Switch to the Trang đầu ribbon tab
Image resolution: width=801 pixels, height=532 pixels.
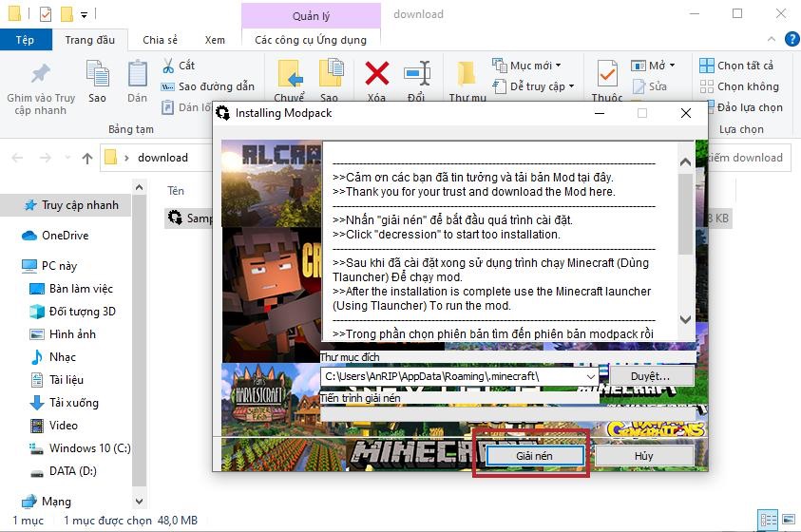(90, 40)
